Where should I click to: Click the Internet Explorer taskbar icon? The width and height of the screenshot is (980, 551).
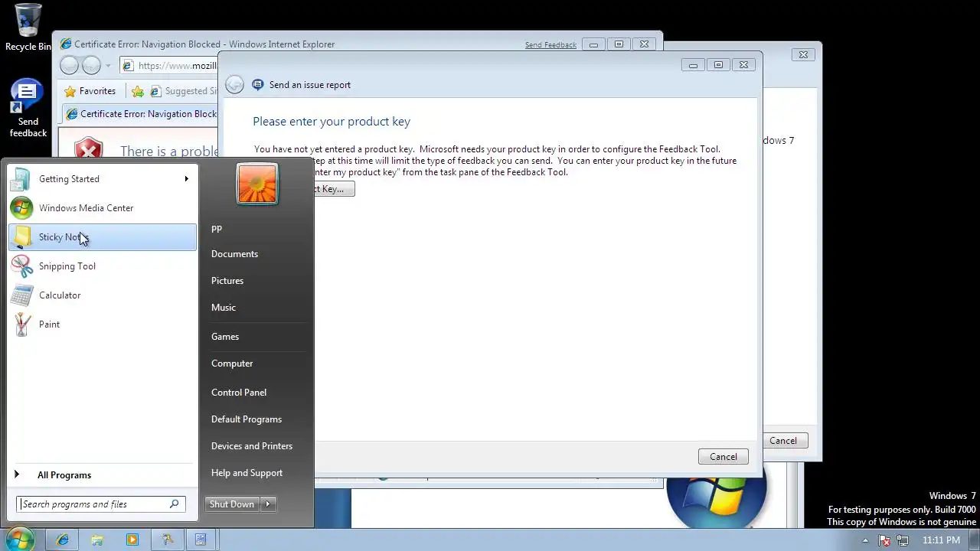pos(63,540)
